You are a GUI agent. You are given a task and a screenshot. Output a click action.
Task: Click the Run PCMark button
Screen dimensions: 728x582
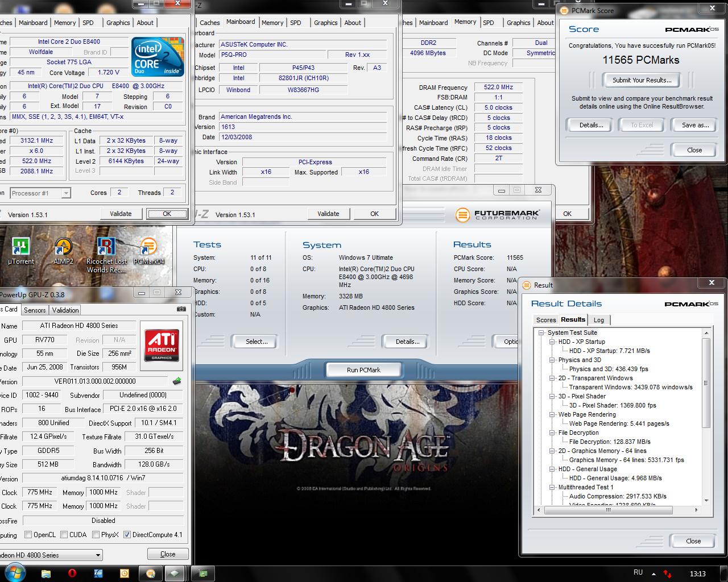pyautogui.click(x=363, y=370)
